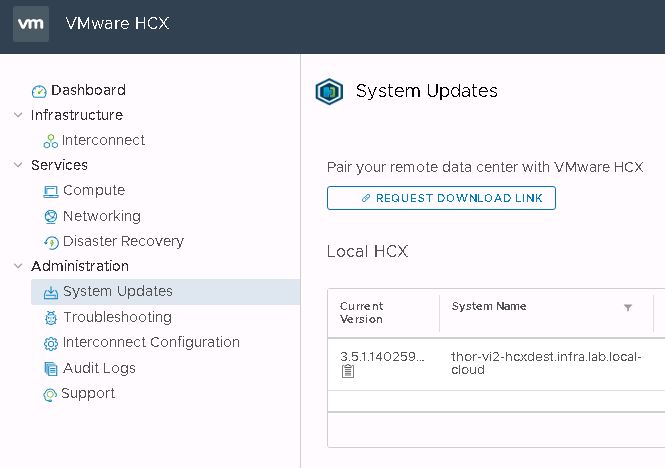The width and height of the screenshot is (665, 468).
Task: Open the Compute service
Action: pos(94,191)
